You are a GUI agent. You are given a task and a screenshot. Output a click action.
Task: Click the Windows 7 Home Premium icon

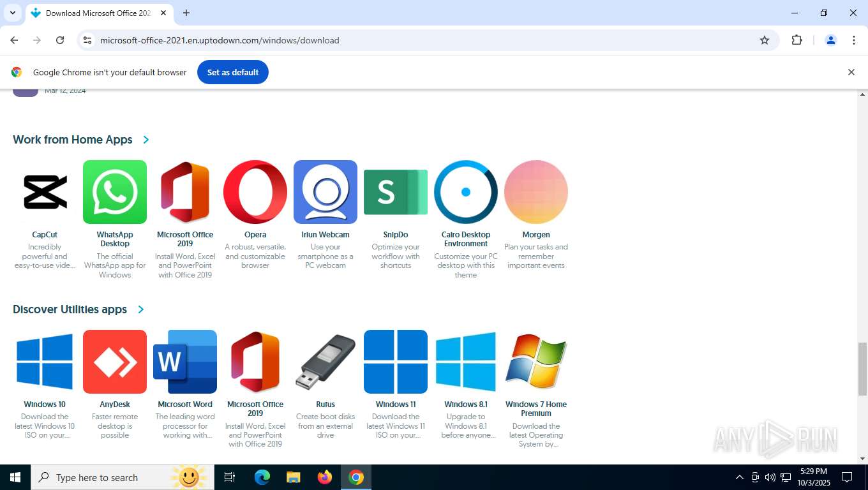point(536,362)
